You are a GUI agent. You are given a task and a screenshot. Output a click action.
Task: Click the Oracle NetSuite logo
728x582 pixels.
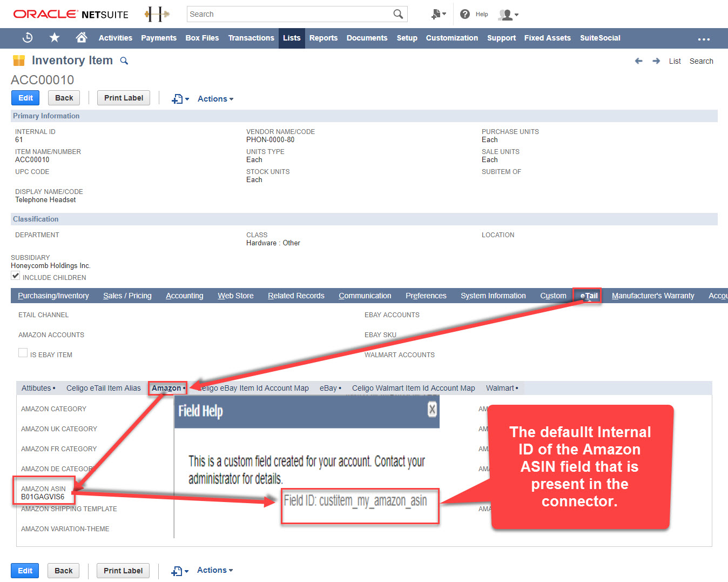coord(71,15)
